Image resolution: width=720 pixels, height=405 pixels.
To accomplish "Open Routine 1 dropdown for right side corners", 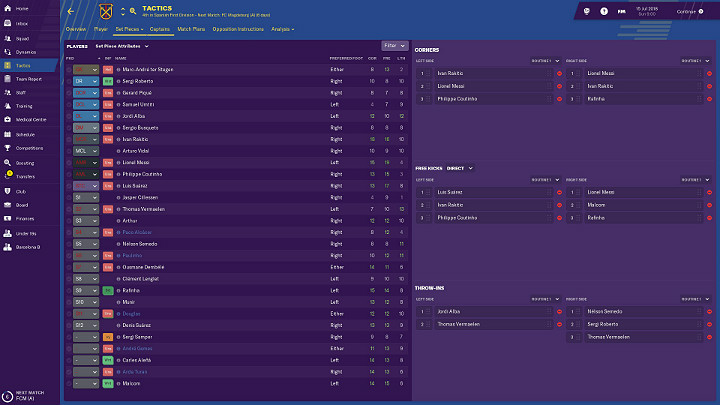I will coord(695,61).
